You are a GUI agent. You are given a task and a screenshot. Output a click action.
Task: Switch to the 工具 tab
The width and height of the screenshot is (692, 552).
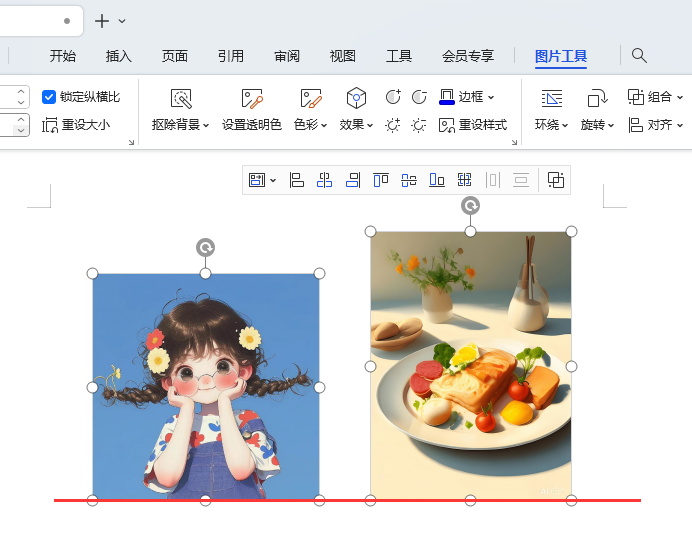[x=399, y=56]
